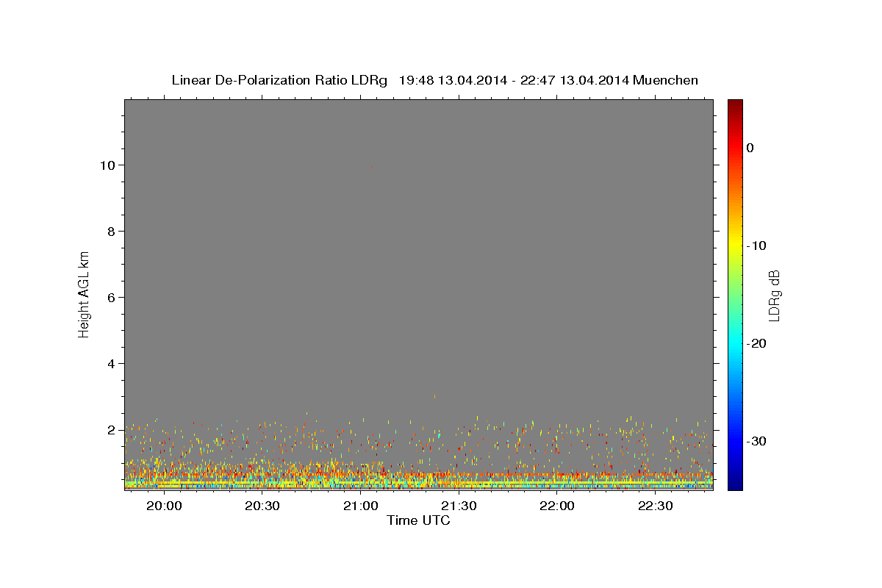Click the cyan -20 region of colorbar

point(735,343)
